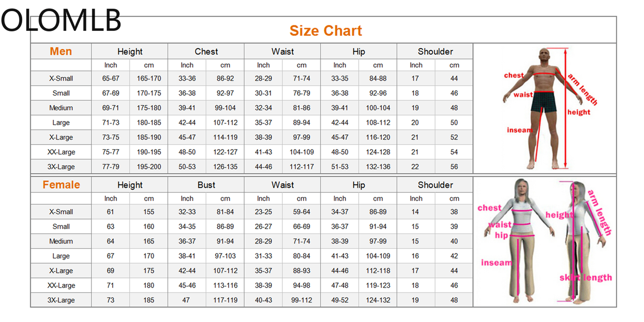Select the Female XX-Large size row label

tap(61, 285)
